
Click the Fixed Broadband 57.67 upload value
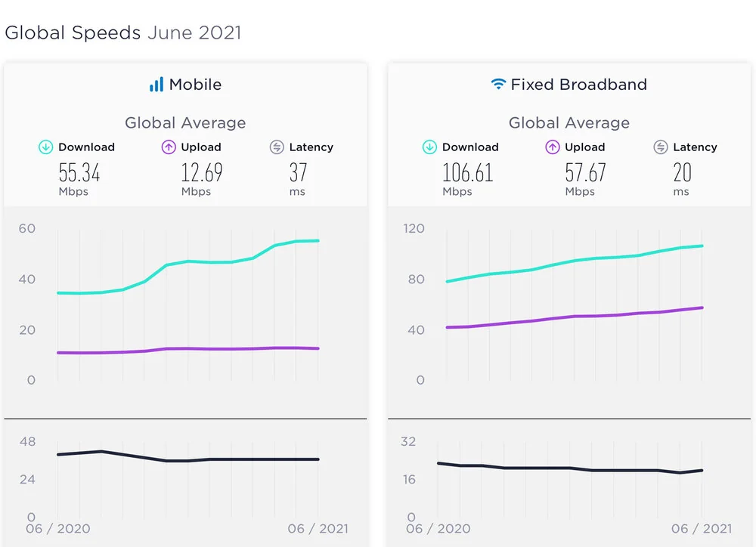tap(585, 173)
